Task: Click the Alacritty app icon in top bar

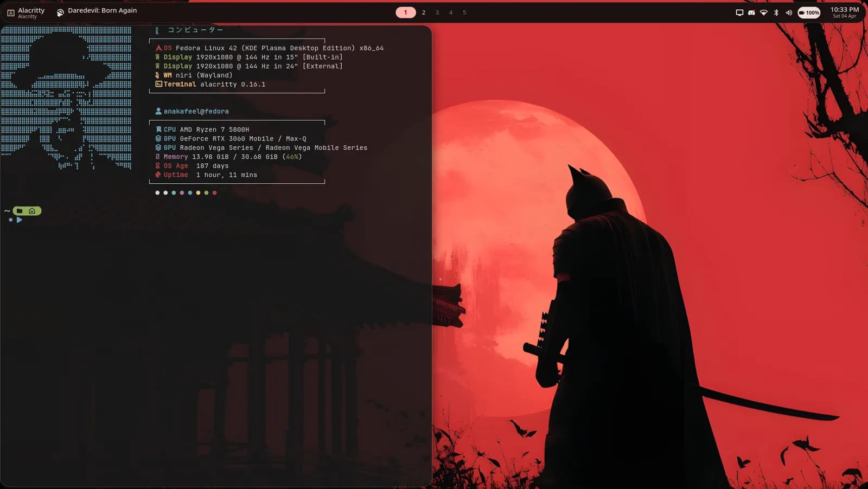Action: click(11, 12)
